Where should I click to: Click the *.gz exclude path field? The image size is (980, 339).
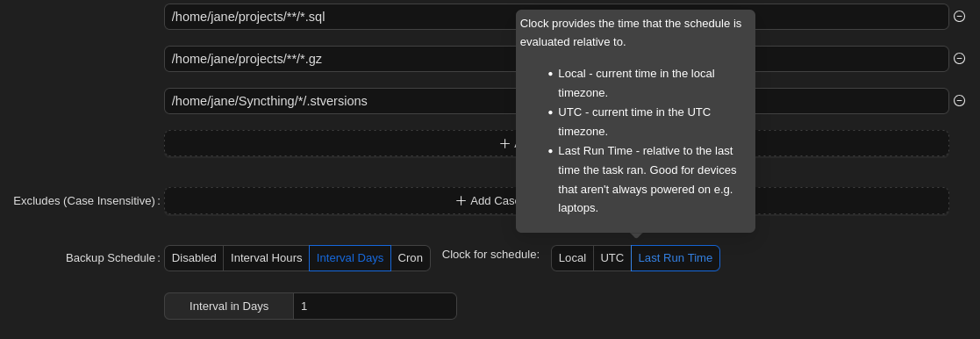[556, 59]
